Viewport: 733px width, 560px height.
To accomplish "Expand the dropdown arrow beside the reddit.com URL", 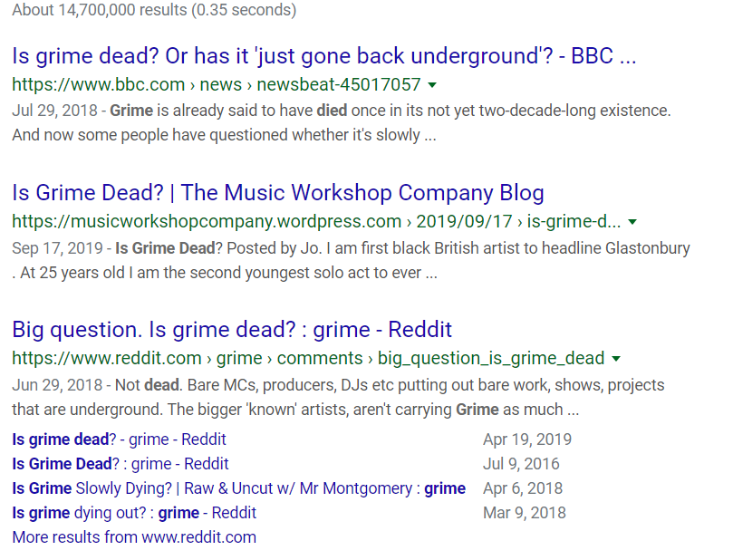I will (616, 358).
